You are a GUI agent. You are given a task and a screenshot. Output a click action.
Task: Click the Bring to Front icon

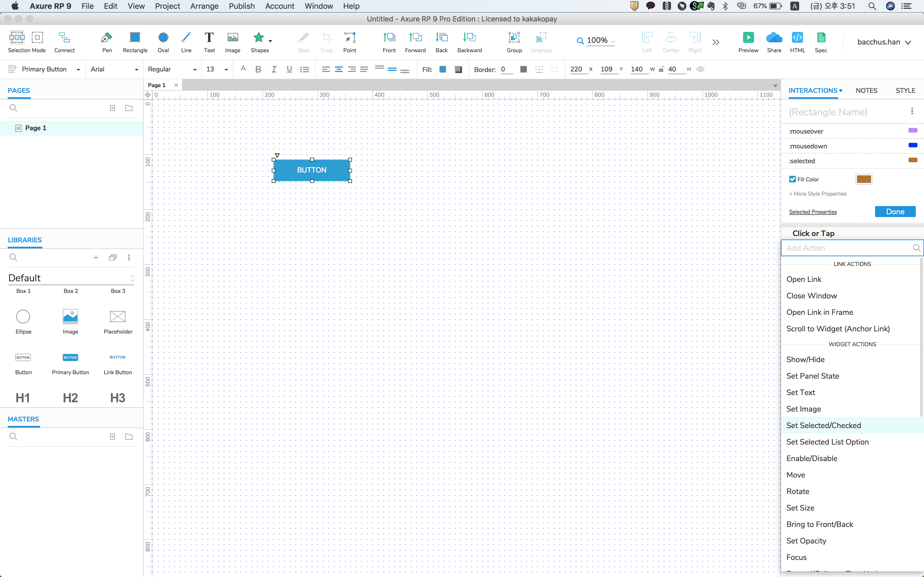point(389,37)
